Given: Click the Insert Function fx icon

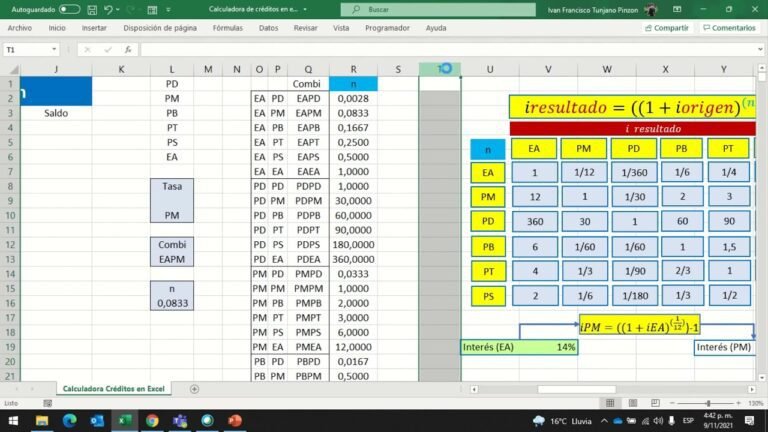Looking at the screenshot, I should pos(128,49).
